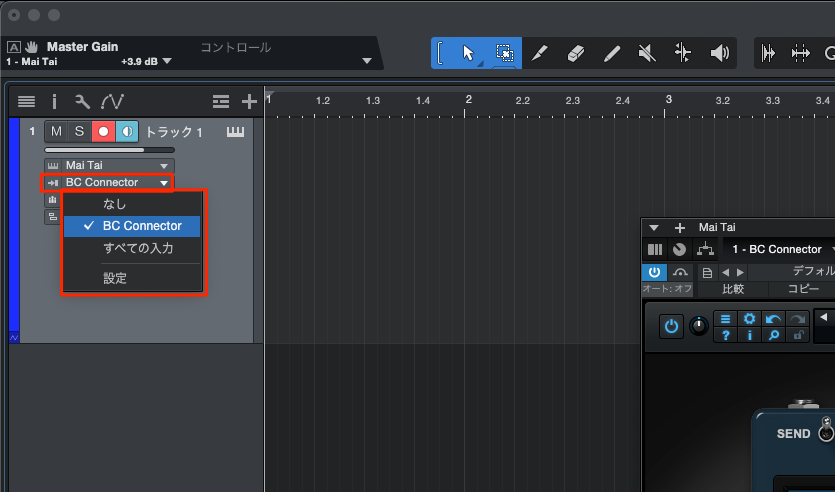Screen dimensions: 835x492
Task: Select the Range tool
Action: pos(504,53)
